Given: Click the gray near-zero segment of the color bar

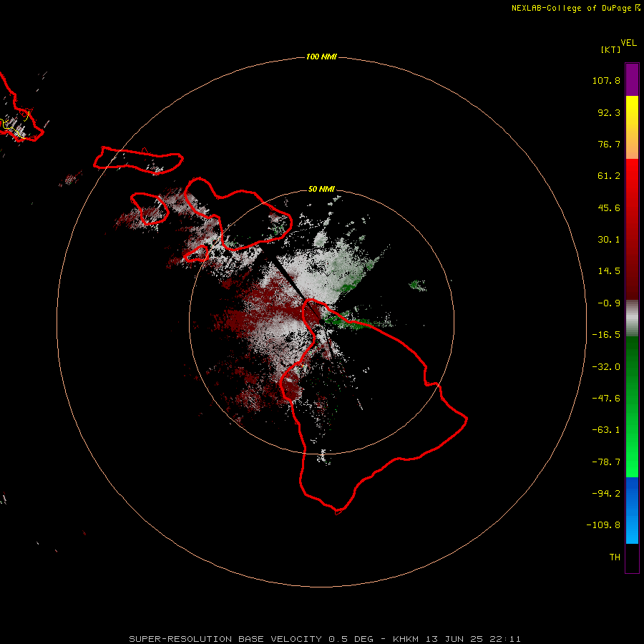Looking at the screenshot, I should (632, 318).
